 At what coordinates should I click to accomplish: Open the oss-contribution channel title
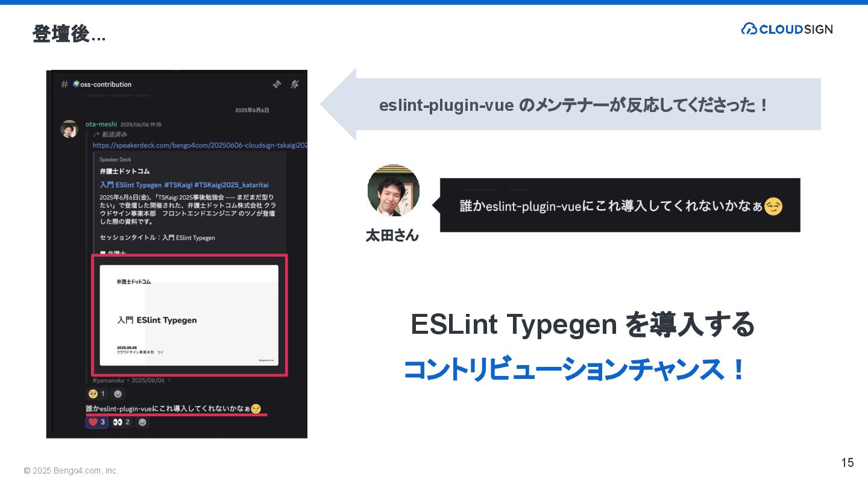[102, 84]
